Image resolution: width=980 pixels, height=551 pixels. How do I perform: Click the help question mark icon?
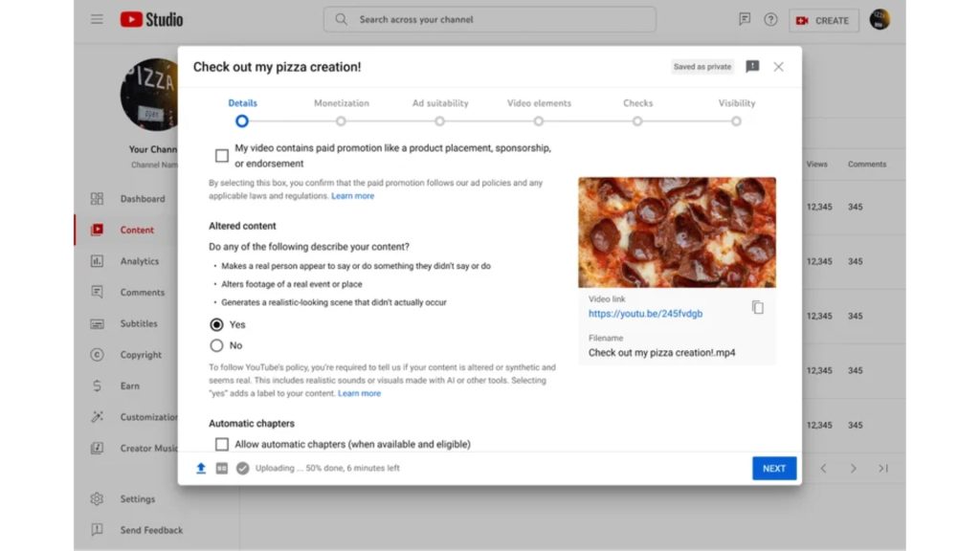770,19
